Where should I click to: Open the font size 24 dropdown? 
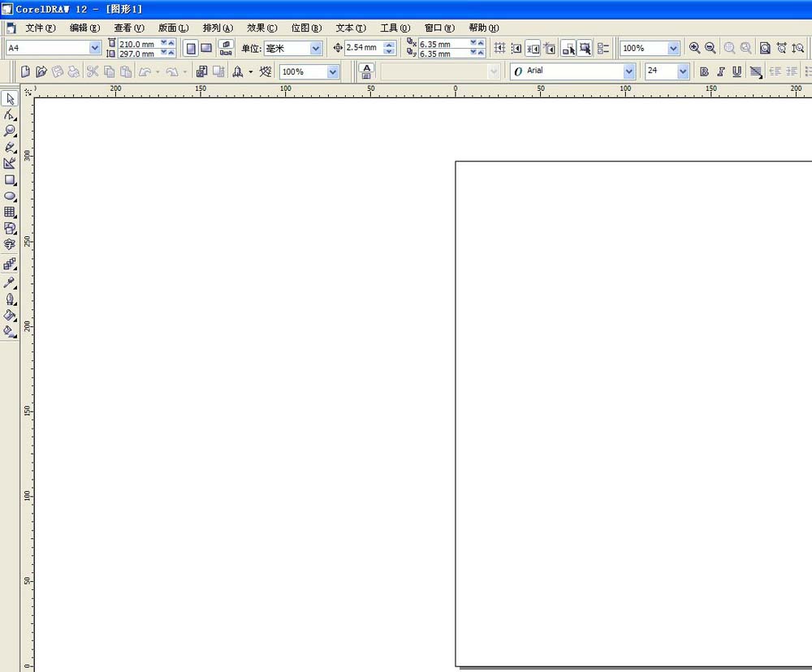(683, 71)
